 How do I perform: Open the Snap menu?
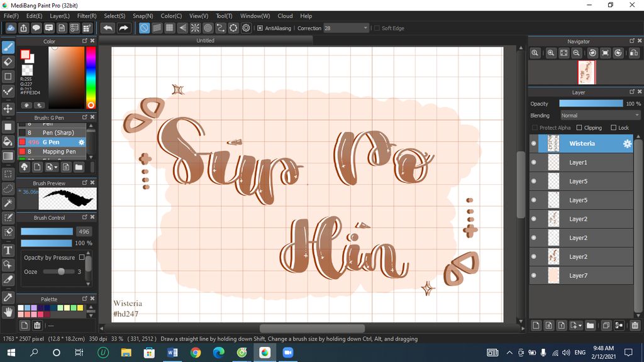click(143, 16)
